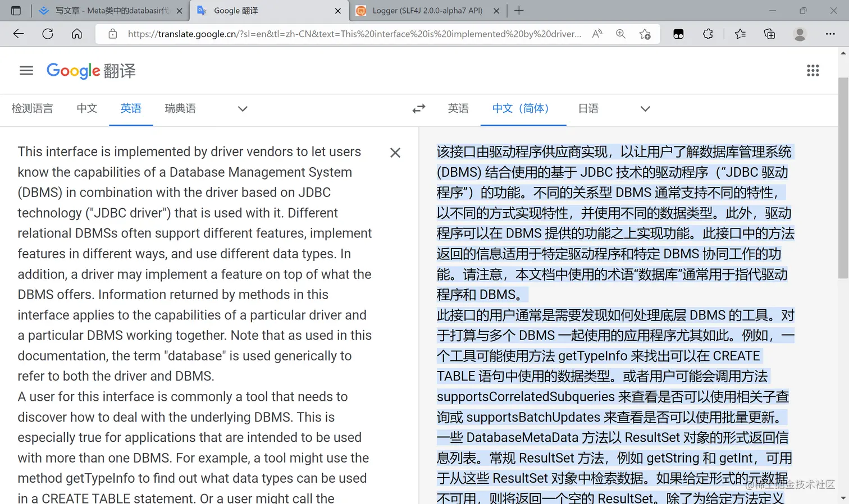Swap source and target languages
Image resolution: width=849 pixels, height=504 pixels.
point(419,109)
